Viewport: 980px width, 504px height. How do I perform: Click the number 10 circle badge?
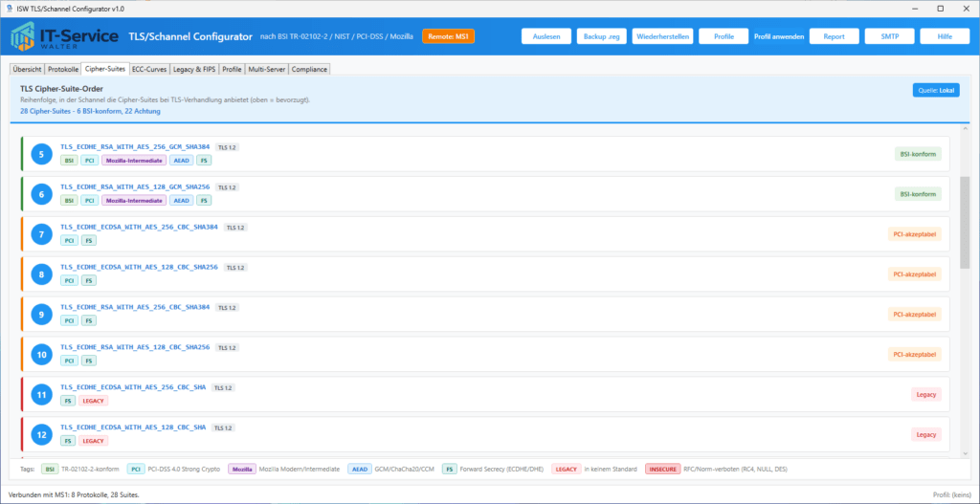pos(41,355)
